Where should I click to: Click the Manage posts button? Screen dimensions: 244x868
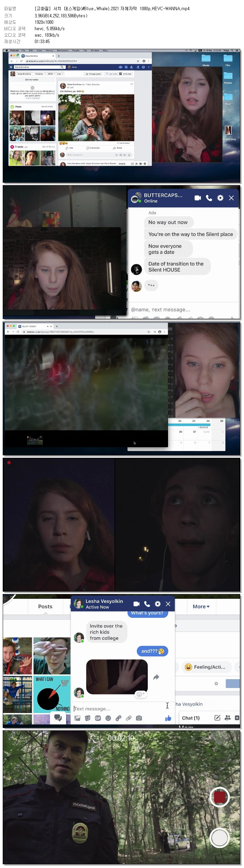93,74
